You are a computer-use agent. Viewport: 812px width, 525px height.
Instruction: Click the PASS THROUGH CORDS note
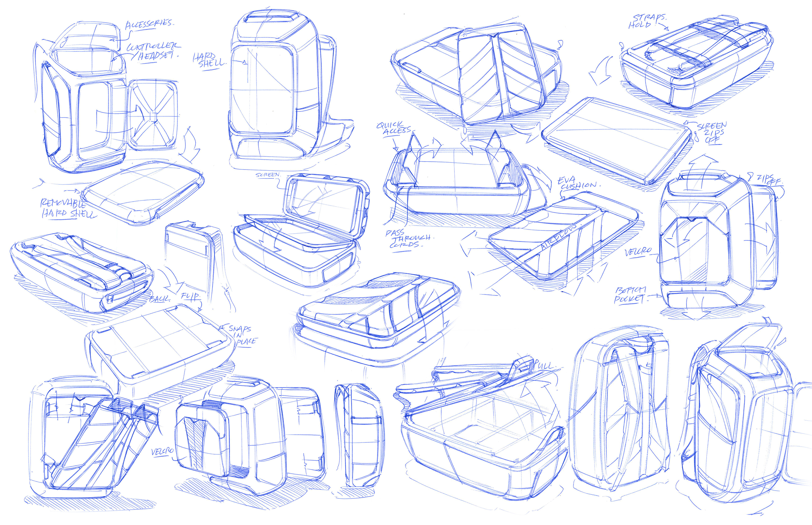[408, 239]
